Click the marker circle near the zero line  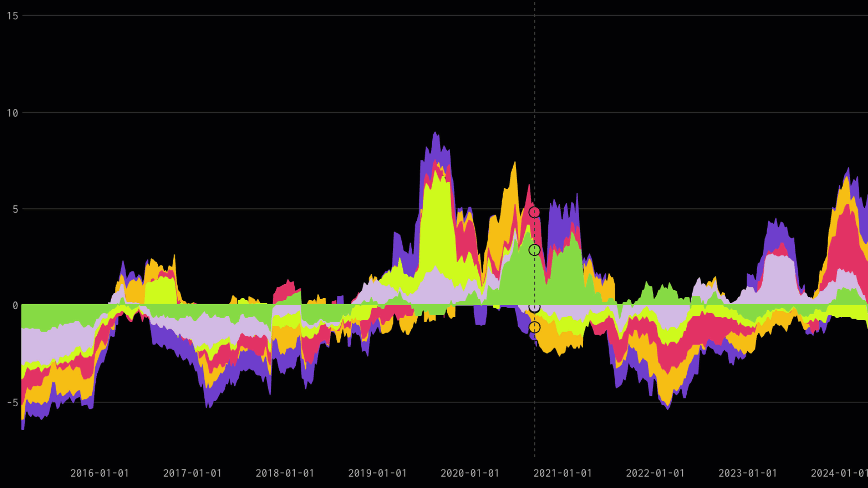pos(535,307)
